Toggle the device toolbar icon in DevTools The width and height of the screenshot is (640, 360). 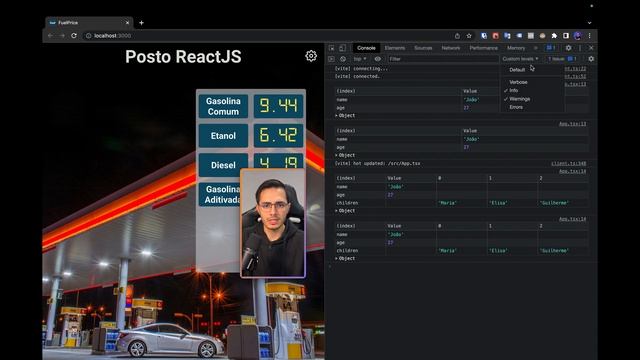click(x=342, y=48)
